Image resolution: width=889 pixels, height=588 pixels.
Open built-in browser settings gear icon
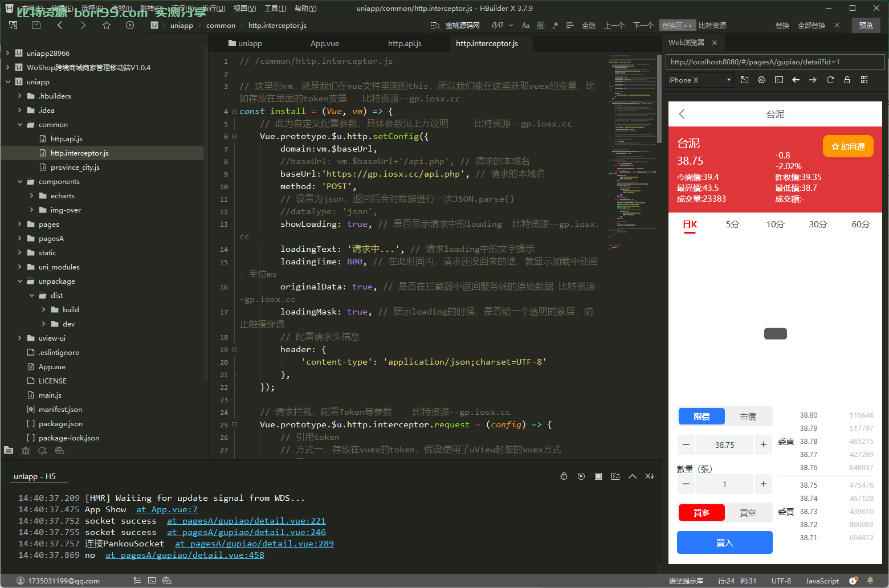761,80
